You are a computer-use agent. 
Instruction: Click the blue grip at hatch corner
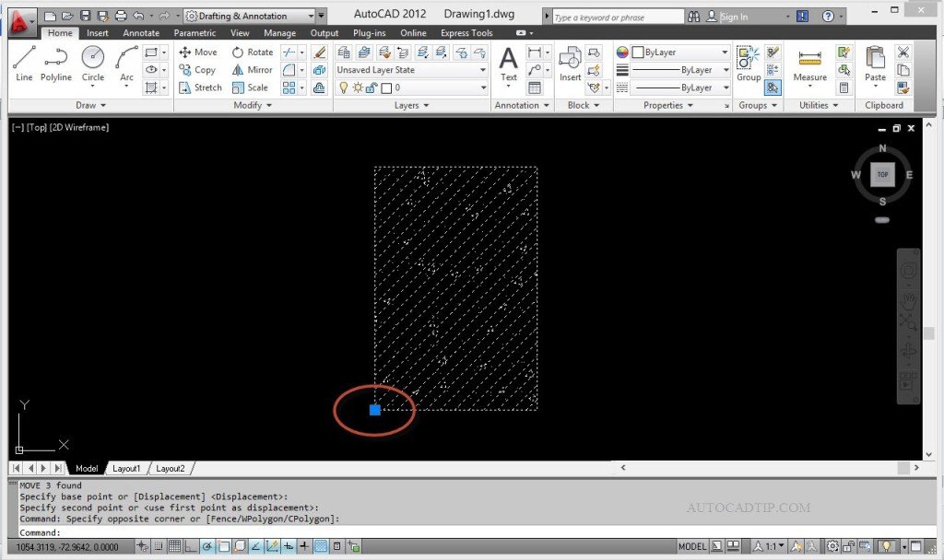pos(375,410)
